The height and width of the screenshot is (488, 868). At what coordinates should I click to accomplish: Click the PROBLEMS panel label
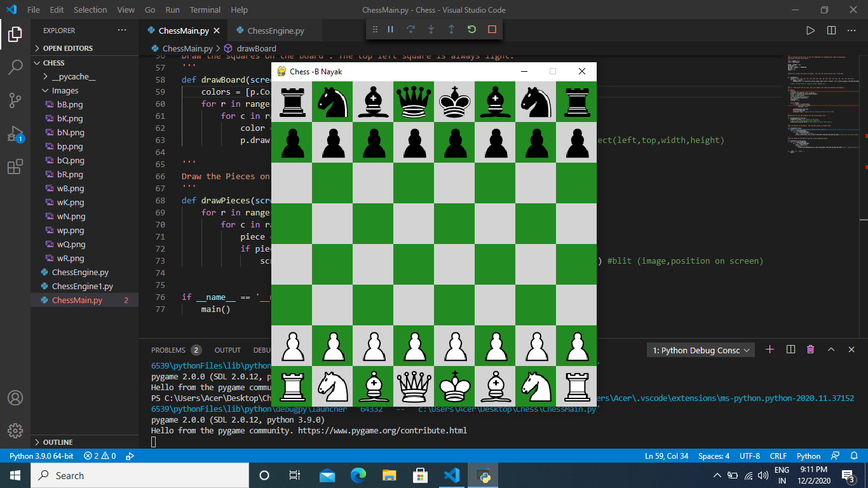point(170,349)
